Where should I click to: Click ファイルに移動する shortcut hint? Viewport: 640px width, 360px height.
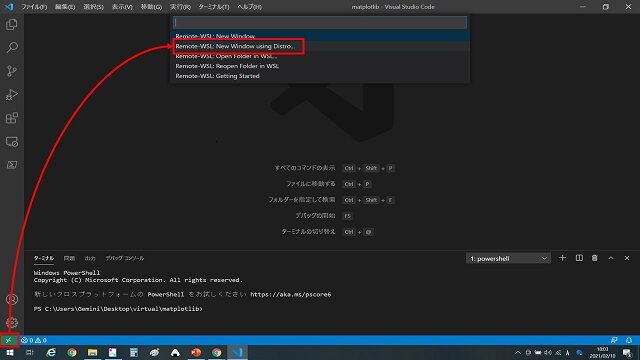(x=311, y=184)
